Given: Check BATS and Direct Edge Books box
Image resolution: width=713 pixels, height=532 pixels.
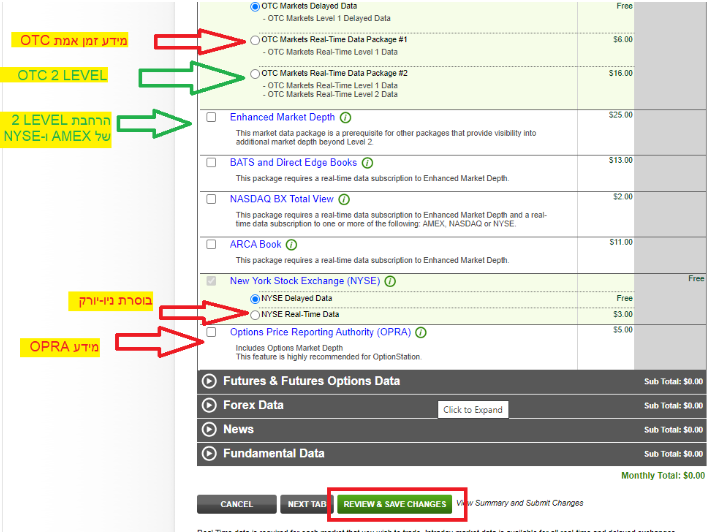Looking at the screenshot, I should pos(211,163).
